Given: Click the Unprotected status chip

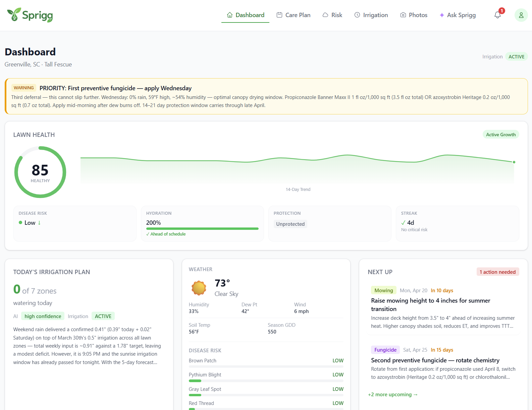Looking at the screenshot, I should [x=290, y=224].
